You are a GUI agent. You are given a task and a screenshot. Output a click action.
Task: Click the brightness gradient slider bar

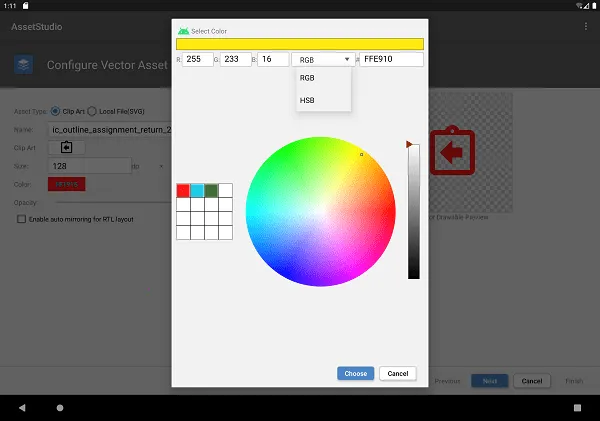(414, 212)
